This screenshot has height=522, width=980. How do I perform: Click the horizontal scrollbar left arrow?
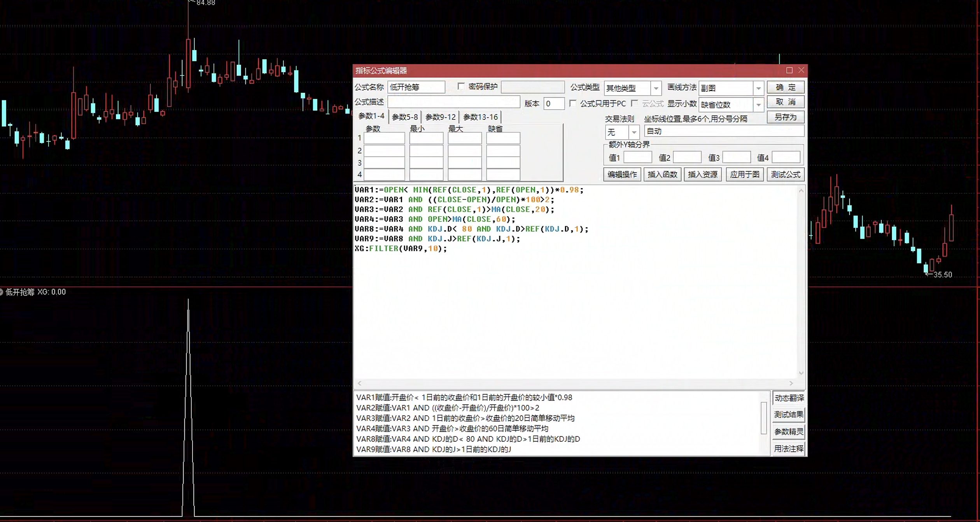[360, 384]
